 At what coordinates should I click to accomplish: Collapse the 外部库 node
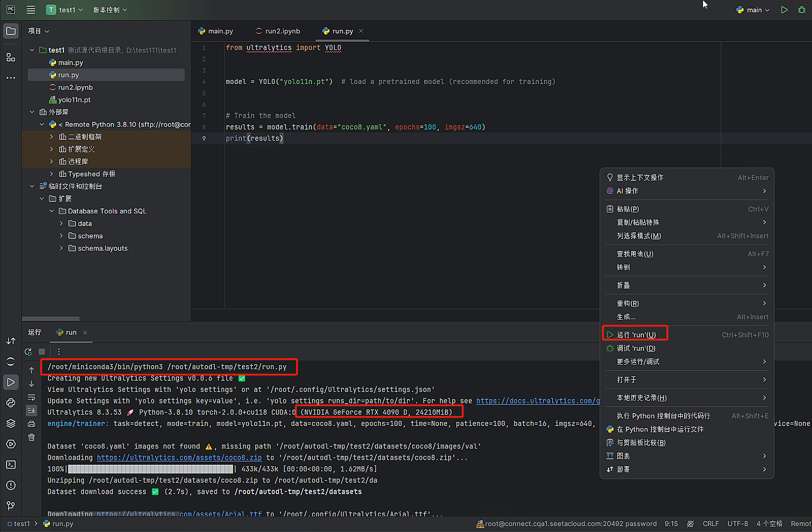click(x=32, y=112)
